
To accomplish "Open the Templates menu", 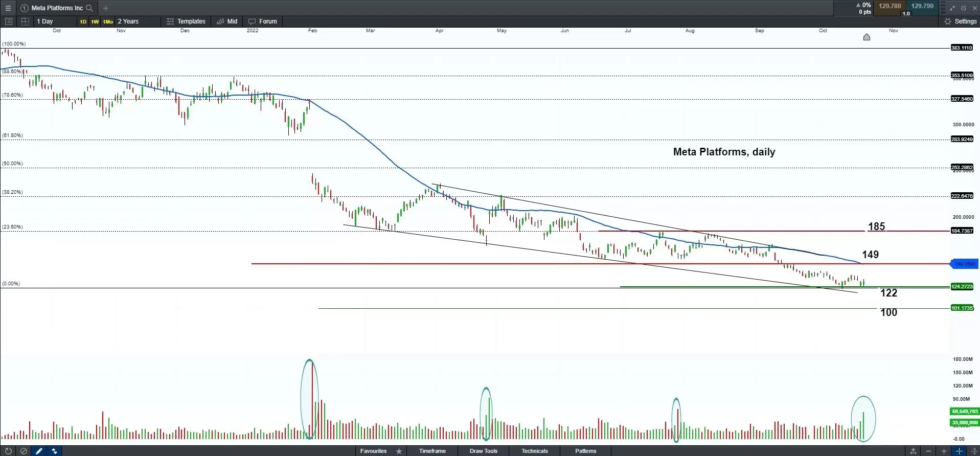I will click(186, 21).
